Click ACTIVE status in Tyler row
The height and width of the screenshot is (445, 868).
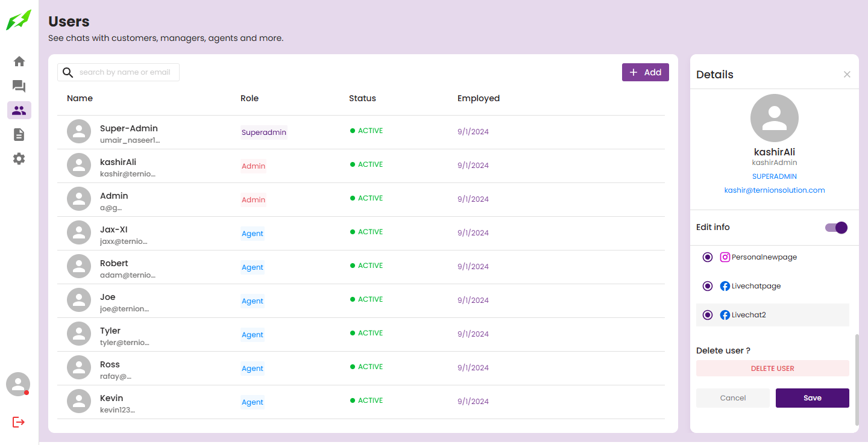click(366, 333)
